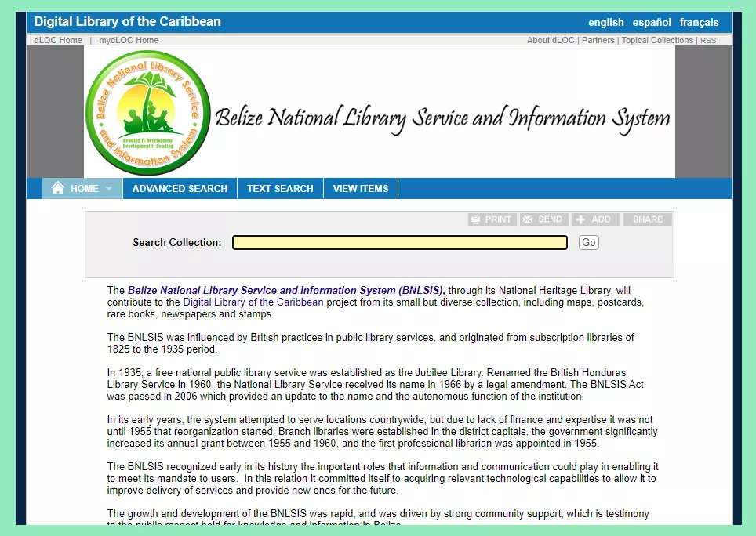Viewport: 756px width, 536px height.
Task: Click the Home house icon
Action: (x=57, y=188)
